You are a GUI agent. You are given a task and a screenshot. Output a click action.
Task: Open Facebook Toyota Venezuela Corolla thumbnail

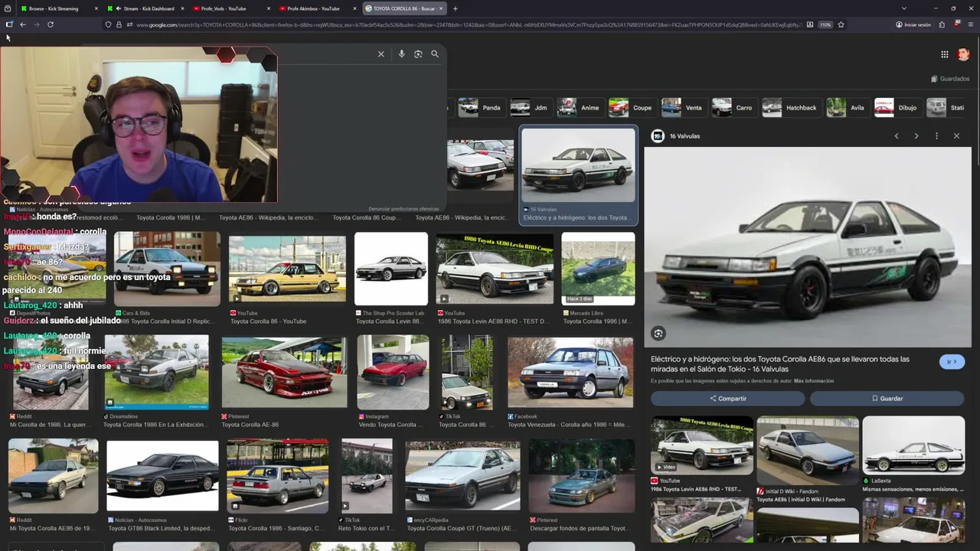pyautogui.click(x=570, y=372)
